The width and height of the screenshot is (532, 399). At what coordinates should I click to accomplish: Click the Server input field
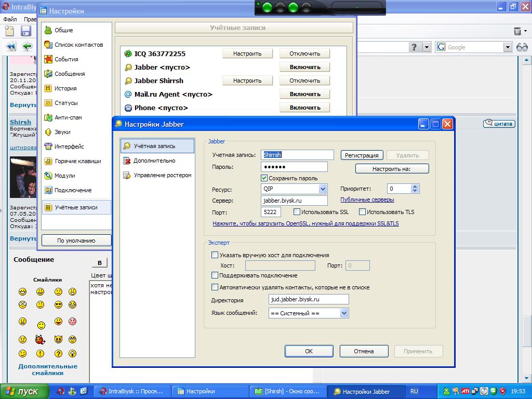[x=294, y=201]
